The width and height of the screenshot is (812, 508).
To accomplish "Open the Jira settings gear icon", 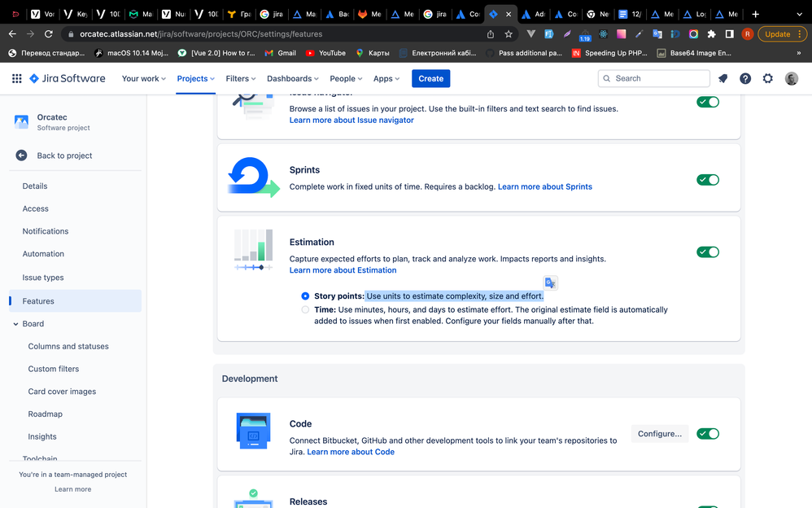I will click(767, 78).
